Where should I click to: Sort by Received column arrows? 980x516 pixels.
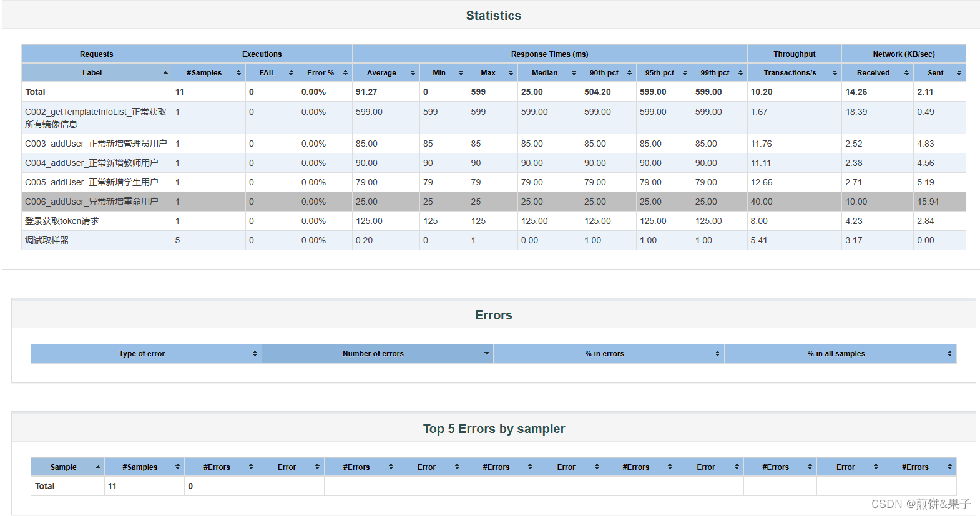[906, 73]
